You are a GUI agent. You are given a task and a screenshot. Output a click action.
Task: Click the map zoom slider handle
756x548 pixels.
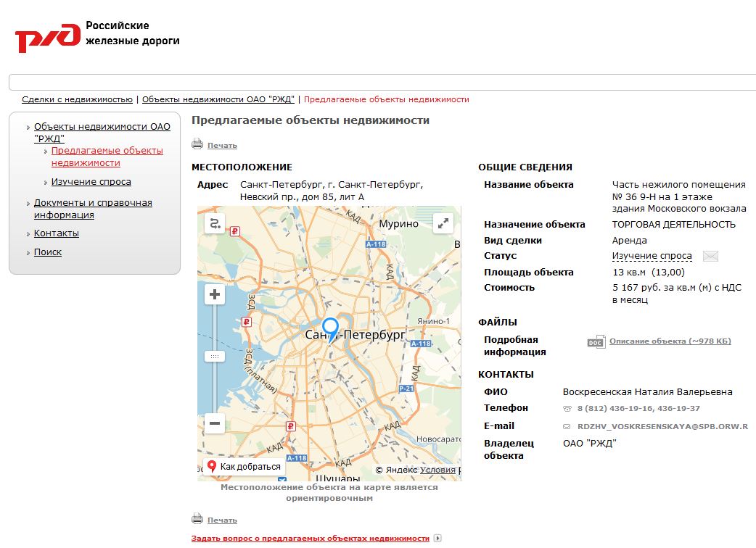[215, 356]
